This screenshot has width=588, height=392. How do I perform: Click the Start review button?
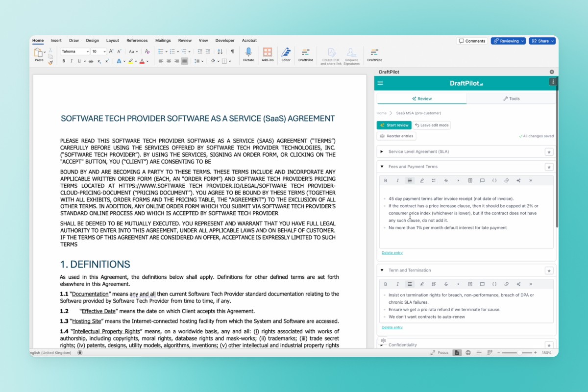coord(394,125)
